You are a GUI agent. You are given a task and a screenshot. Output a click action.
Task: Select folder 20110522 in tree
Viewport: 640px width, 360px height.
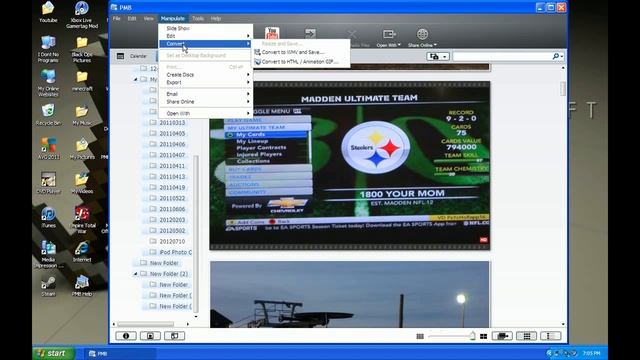[172, 198]
